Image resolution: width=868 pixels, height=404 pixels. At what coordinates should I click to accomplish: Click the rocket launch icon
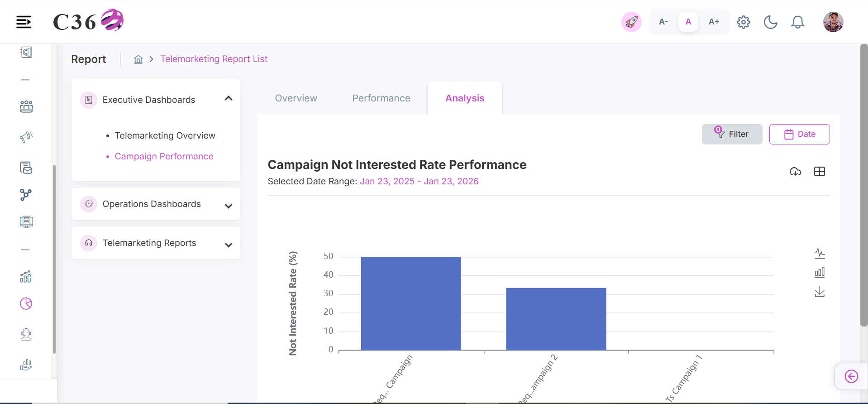[x=631, y=22]
